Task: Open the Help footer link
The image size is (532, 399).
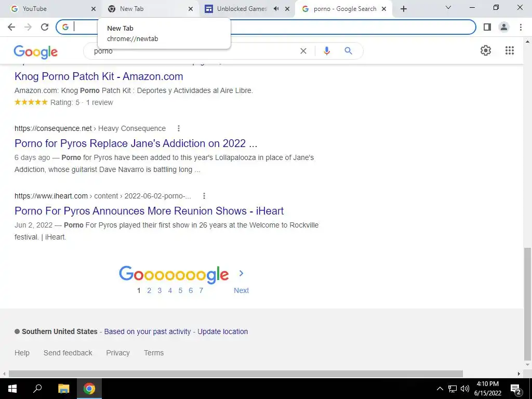Action: click(x=22, y=353)
